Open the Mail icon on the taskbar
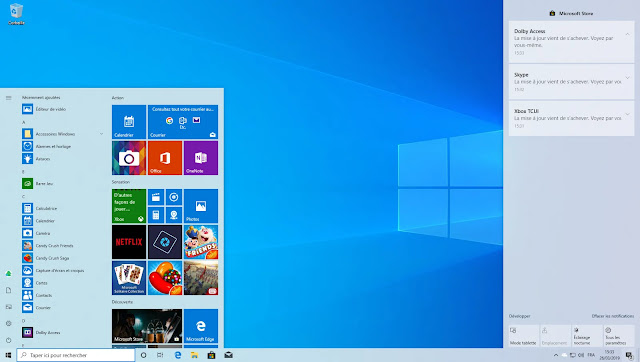The image size is (640, 362). tap(229, 355)
